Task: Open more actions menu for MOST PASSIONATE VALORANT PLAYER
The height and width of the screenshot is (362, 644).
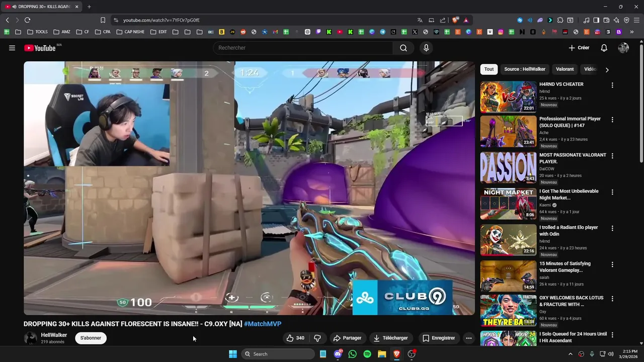Action: [612, 156]
